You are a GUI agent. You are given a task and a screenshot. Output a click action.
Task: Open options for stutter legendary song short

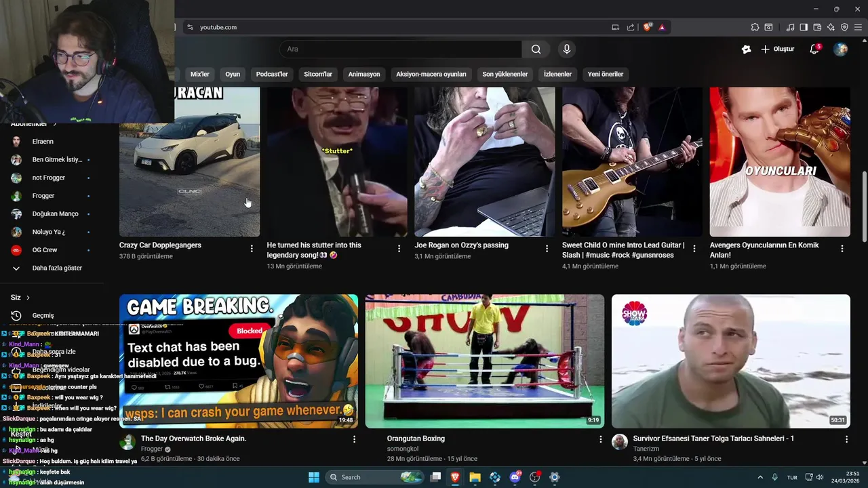399,249
